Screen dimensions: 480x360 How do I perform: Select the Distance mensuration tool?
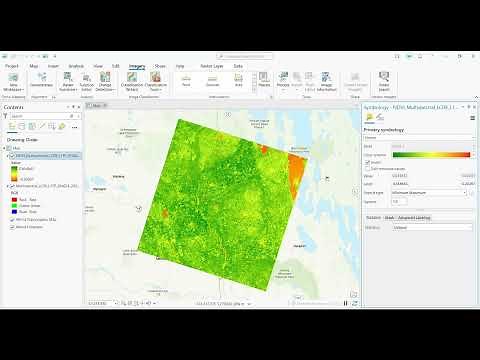point(212,81)
